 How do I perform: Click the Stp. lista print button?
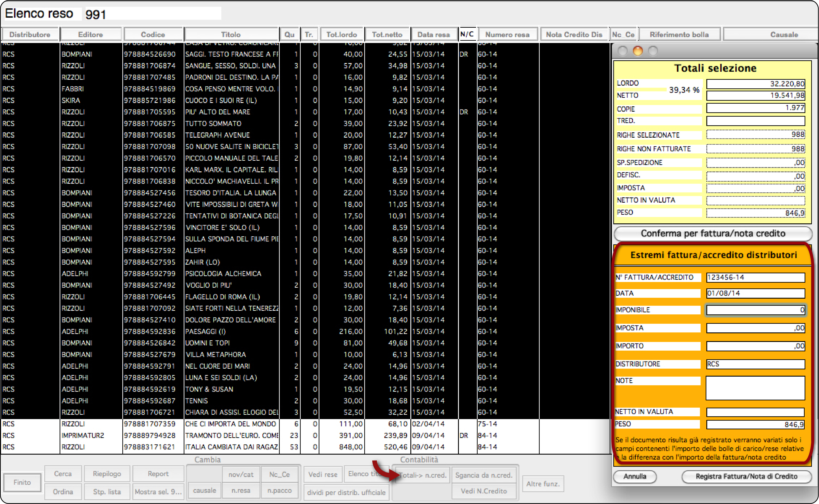pyautogui.click(x=107, y=492)
